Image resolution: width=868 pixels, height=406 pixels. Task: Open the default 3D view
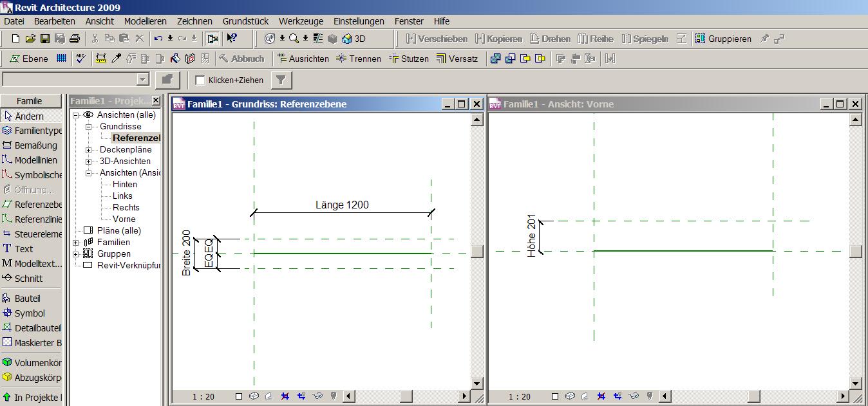(x=354, y=39)
